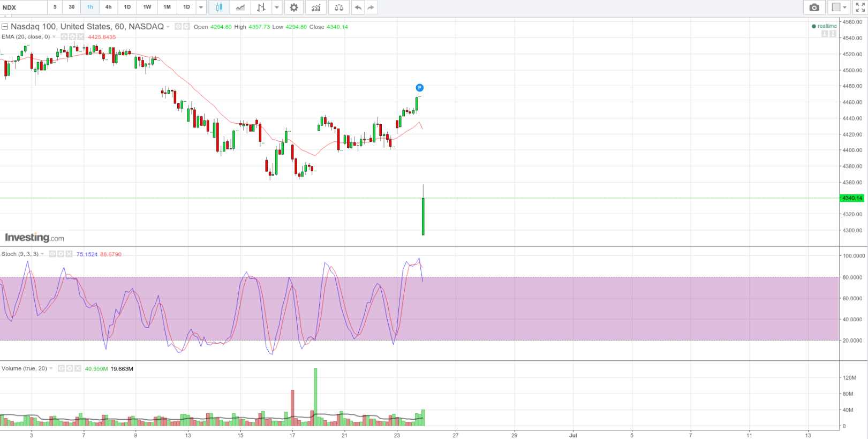Click the Investing.com logo link
868x439 pixels.
click(x=34, y=238)
